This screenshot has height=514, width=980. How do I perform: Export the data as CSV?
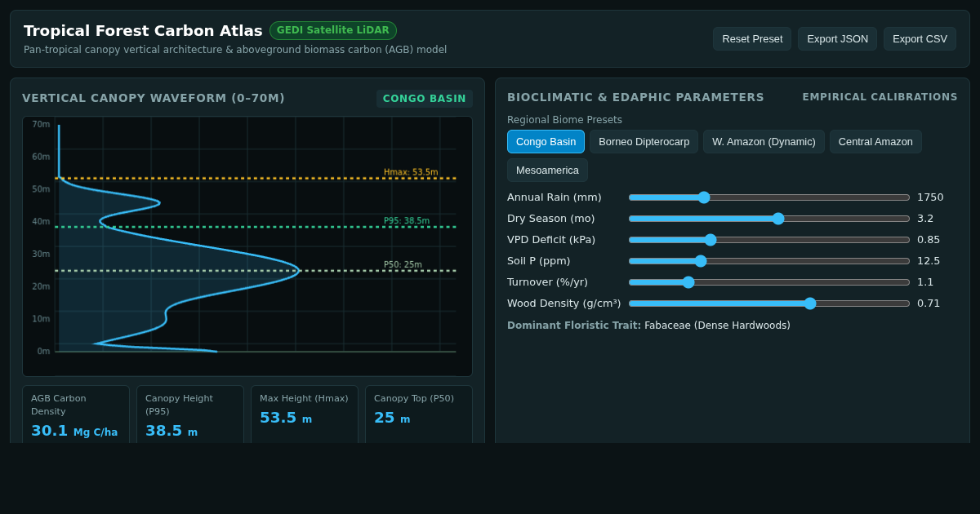[x=920, y=39]
